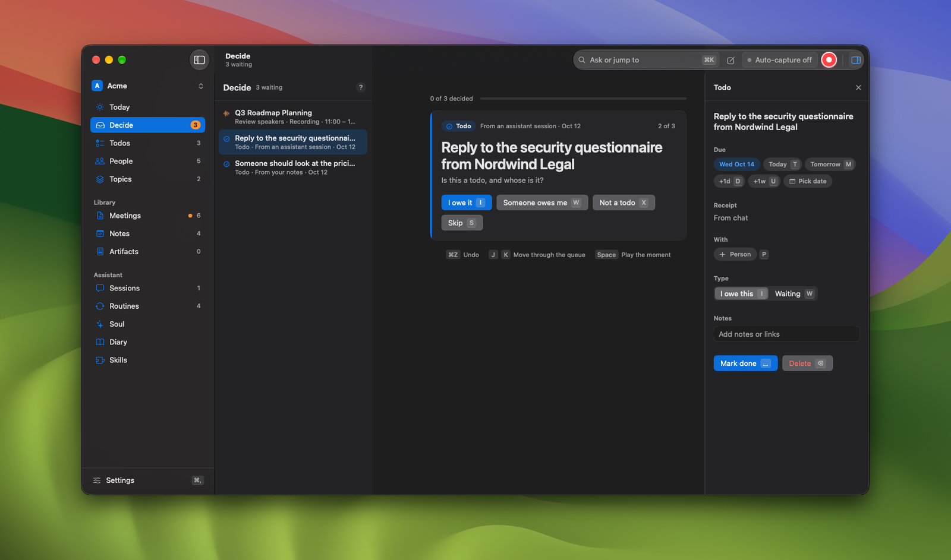Open the Pick date calendar picker

point(808,181)
